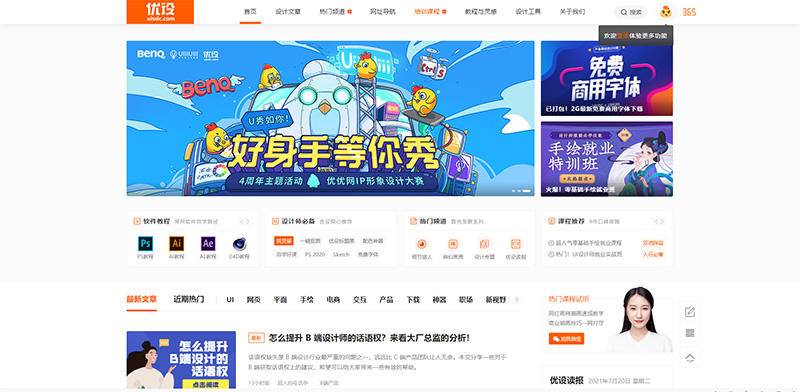Image resolution: width=800 pixels, height=392 pixels.
Task: Click the next arrow in the 软件教程 panel
Action: coord(248,222)
